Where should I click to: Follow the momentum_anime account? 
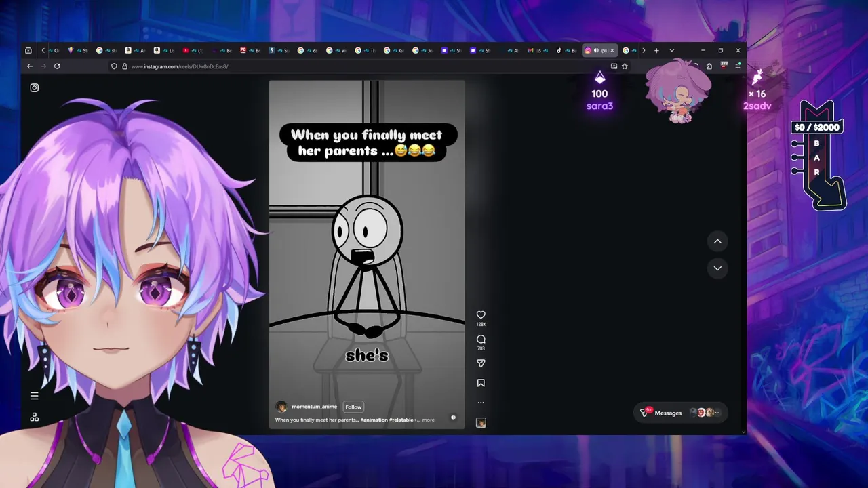353,407
